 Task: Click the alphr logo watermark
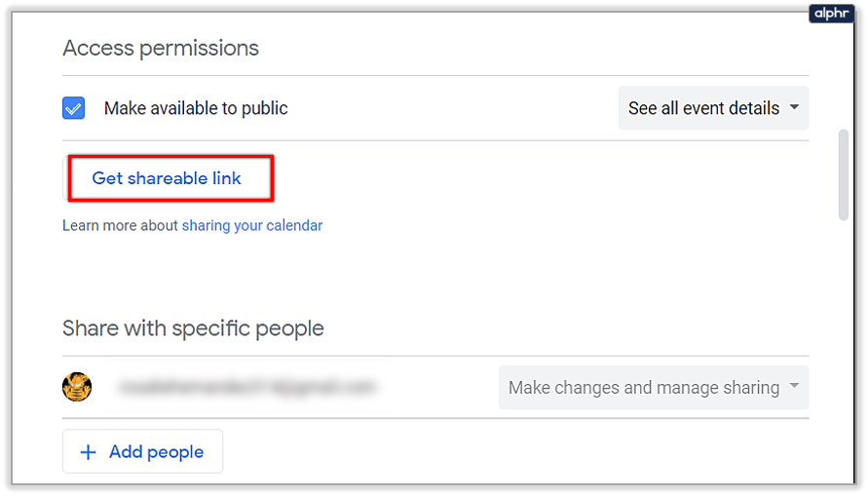click(x=831, y=13)
